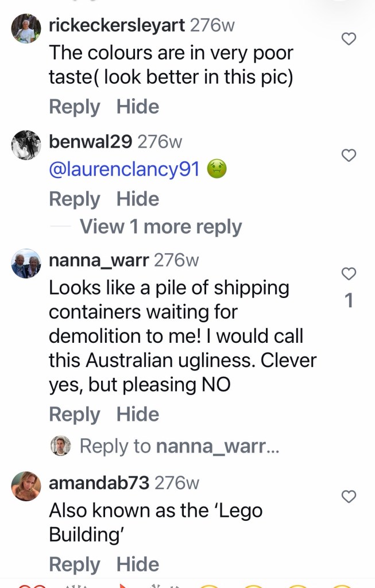Reply to rickeckersleyart's comment
The width and height of the screenshot is (375, 588).
click(x=75, y=107)
